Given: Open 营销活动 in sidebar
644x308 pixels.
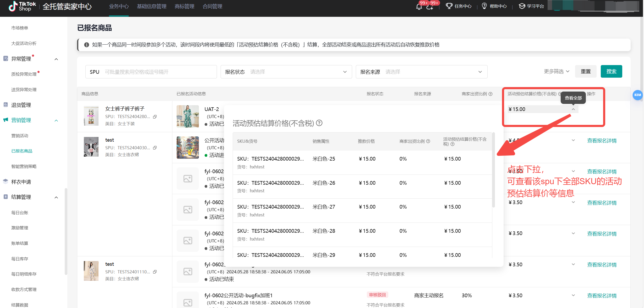Looking at the screenshot, I should click(20, 136).
